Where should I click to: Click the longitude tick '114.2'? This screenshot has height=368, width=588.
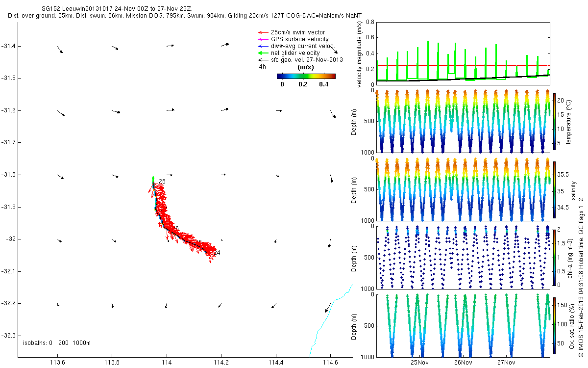click(x=221, y=363)
